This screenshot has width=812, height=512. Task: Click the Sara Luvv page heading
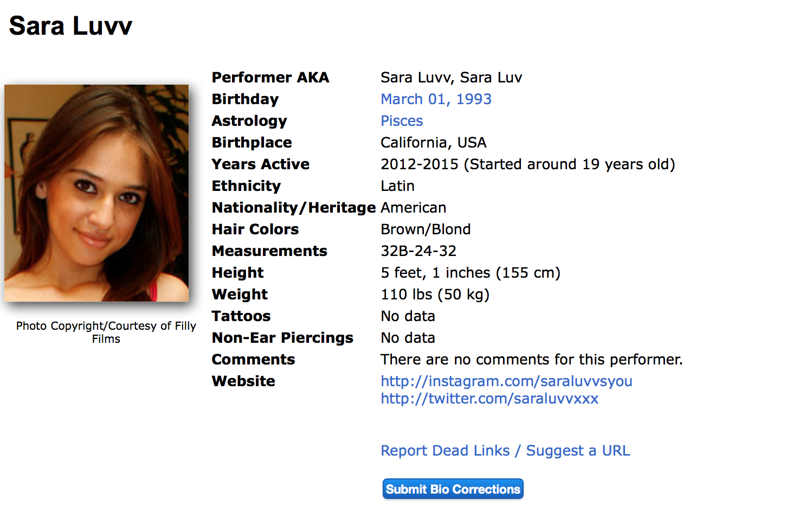[x=70, y=26]
